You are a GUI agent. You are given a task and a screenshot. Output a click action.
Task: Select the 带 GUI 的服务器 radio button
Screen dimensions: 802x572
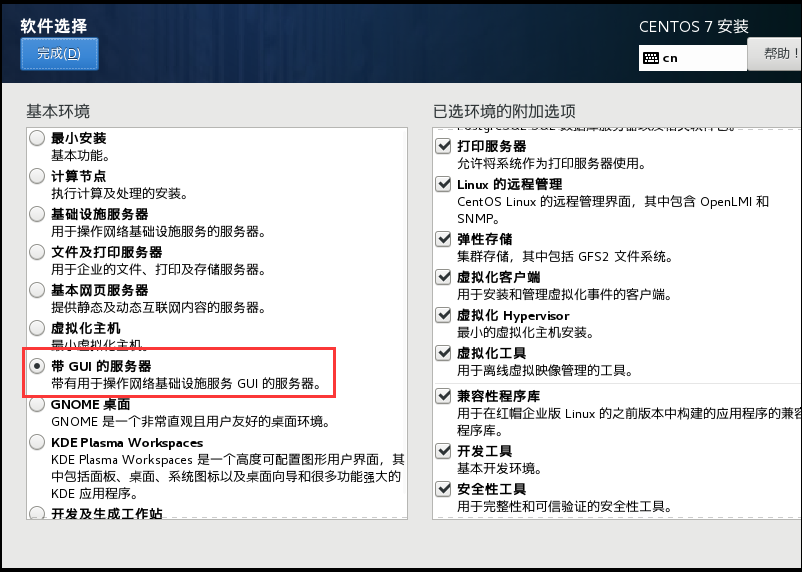pyautogui.click(x=37, y=366)
